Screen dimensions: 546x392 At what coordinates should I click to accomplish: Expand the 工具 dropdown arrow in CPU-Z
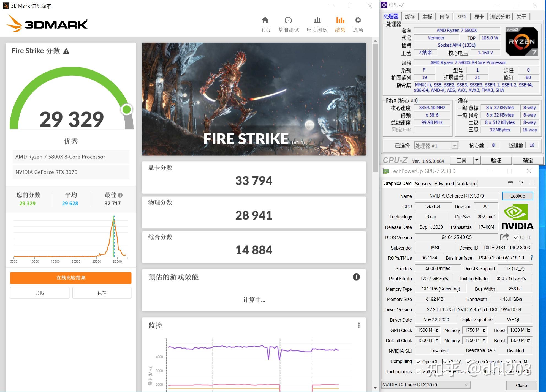pos(477,160)
